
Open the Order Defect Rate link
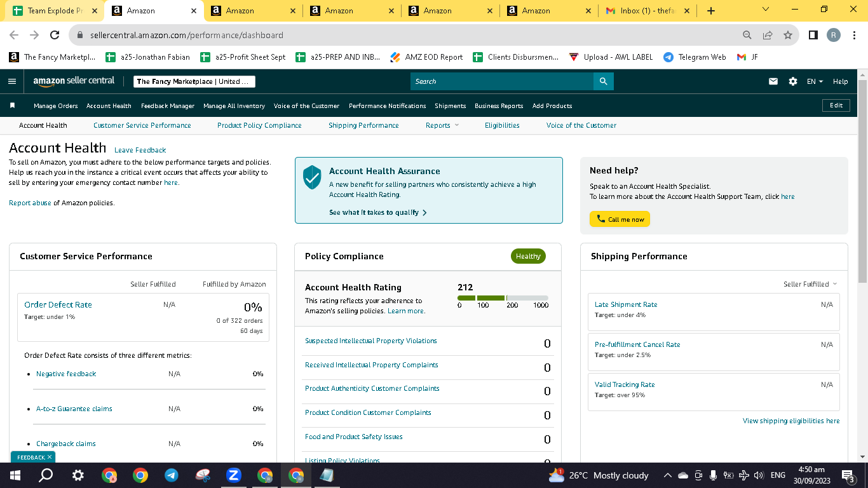[58, 304]
